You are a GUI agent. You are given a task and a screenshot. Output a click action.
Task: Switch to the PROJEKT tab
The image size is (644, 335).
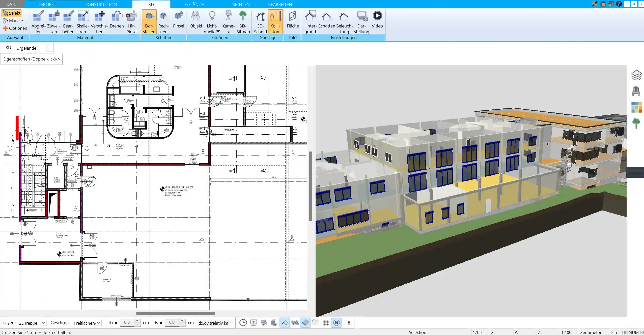(47, 4)
